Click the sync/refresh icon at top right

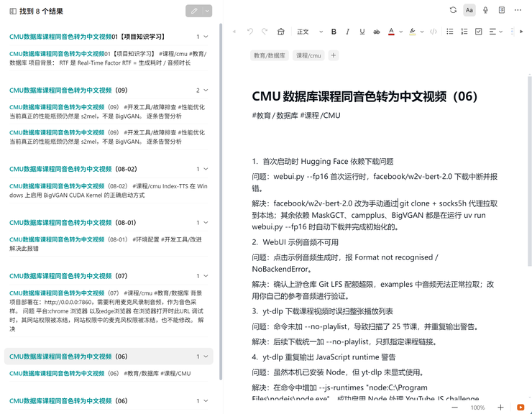(453, 10)
